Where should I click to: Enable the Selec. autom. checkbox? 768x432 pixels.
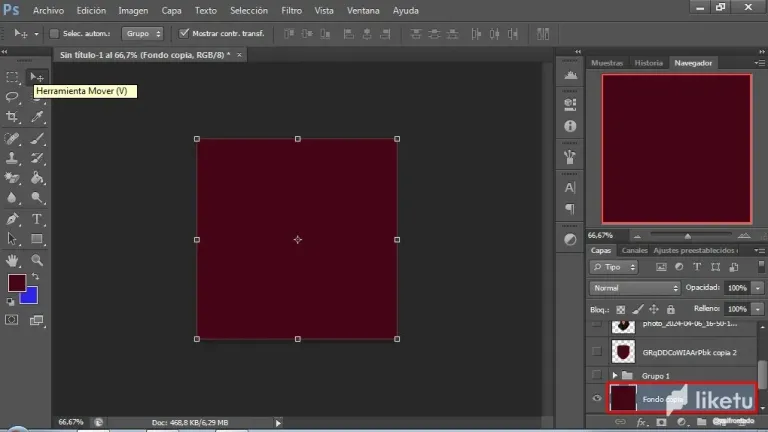[x=54, y=33]
